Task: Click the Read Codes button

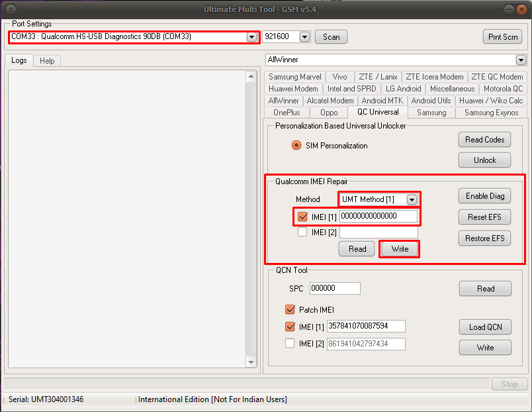Action: point(484,140)
